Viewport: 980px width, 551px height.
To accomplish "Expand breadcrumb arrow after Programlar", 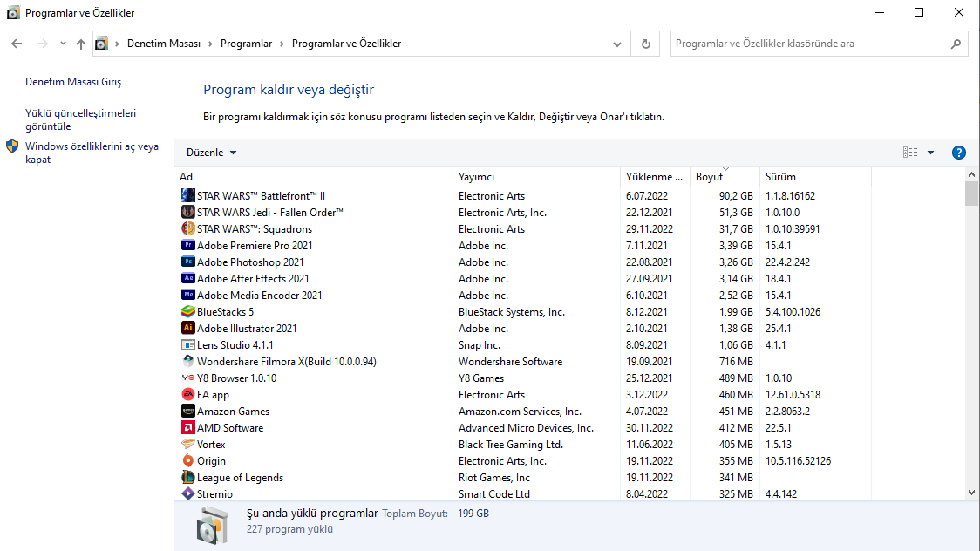I will click(282, 44).
